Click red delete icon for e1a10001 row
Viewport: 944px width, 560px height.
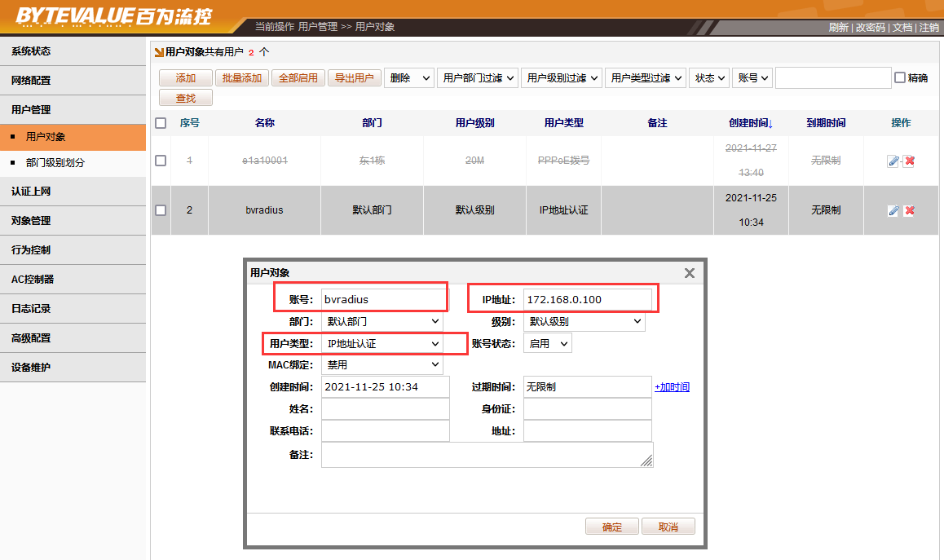[909, 161]
